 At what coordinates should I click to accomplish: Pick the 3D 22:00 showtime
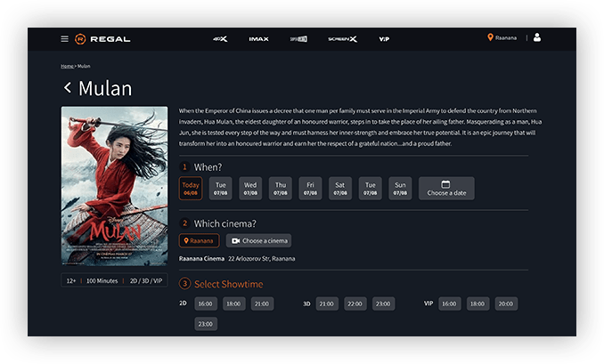pos(355,303)
